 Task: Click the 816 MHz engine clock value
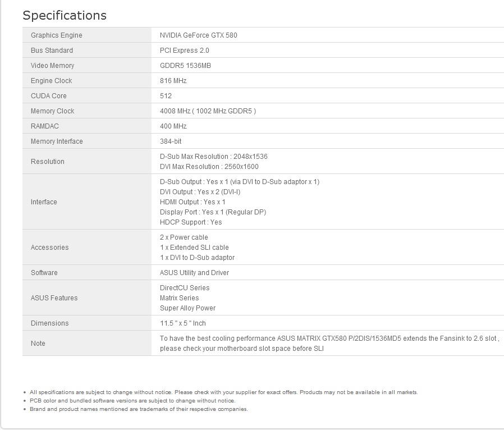coord(173,81)
